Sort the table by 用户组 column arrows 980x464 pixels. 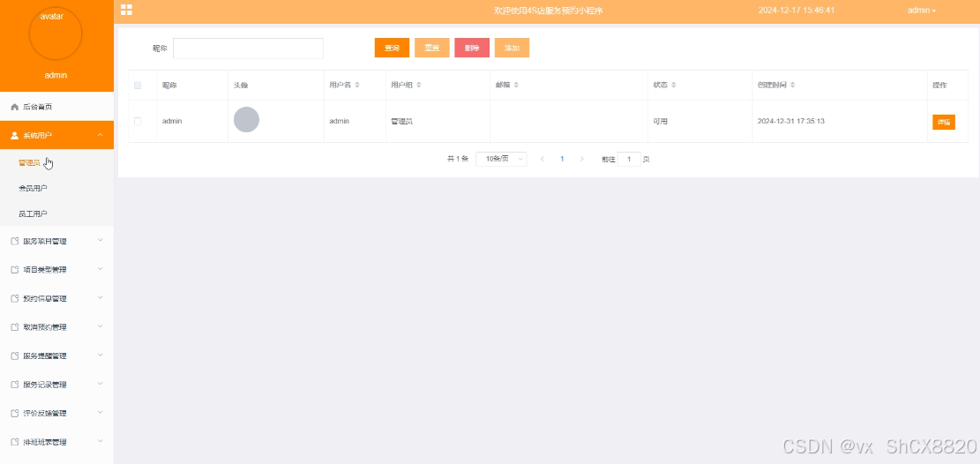pos(419,85)
